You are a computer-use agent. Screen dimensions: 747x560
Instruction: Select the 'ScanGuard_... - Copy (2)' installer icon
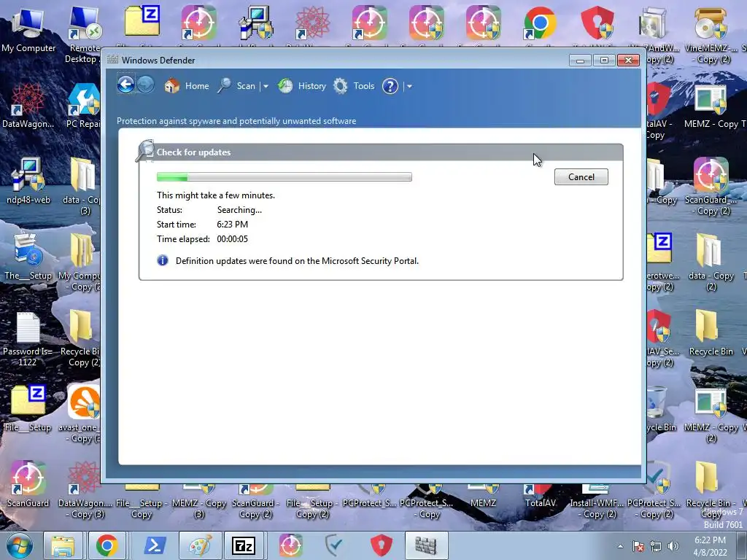tap(711, 187)
